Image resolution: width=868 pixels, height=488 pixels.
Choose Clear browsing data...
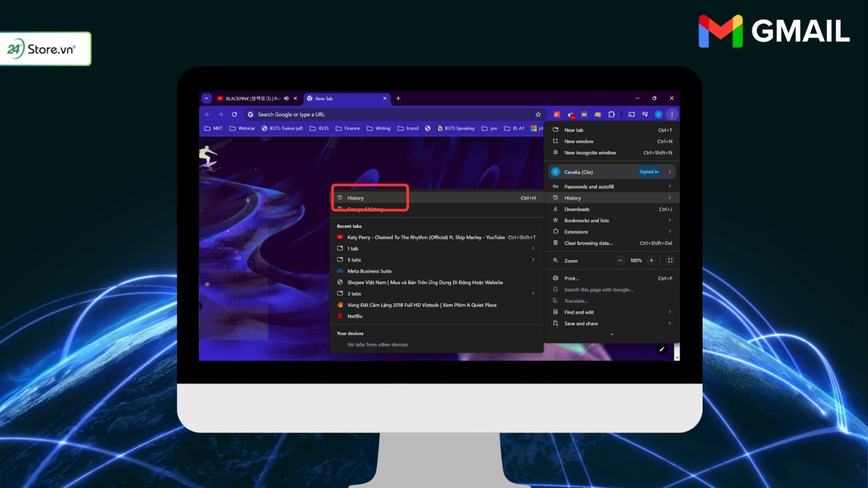click(612, 243)
